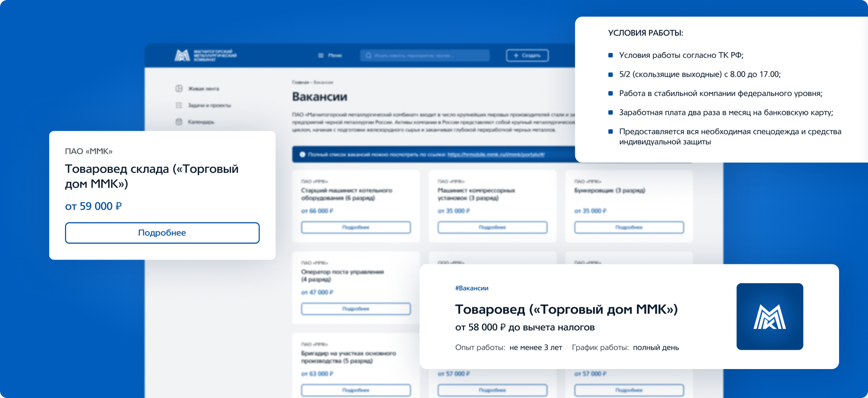Open the hamburger Меню icon
This screenshot has height=398, width=868.
coord(321,55)
